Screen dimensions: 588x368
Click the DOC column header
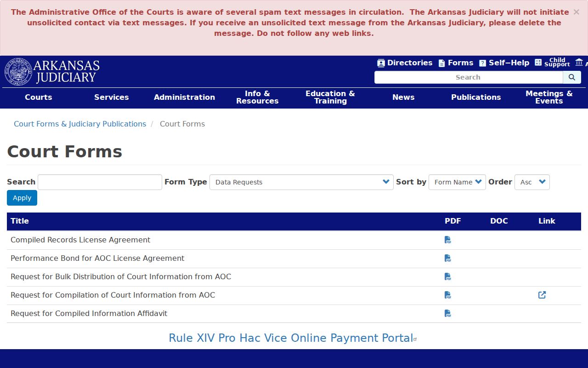[x=499, y=221]
